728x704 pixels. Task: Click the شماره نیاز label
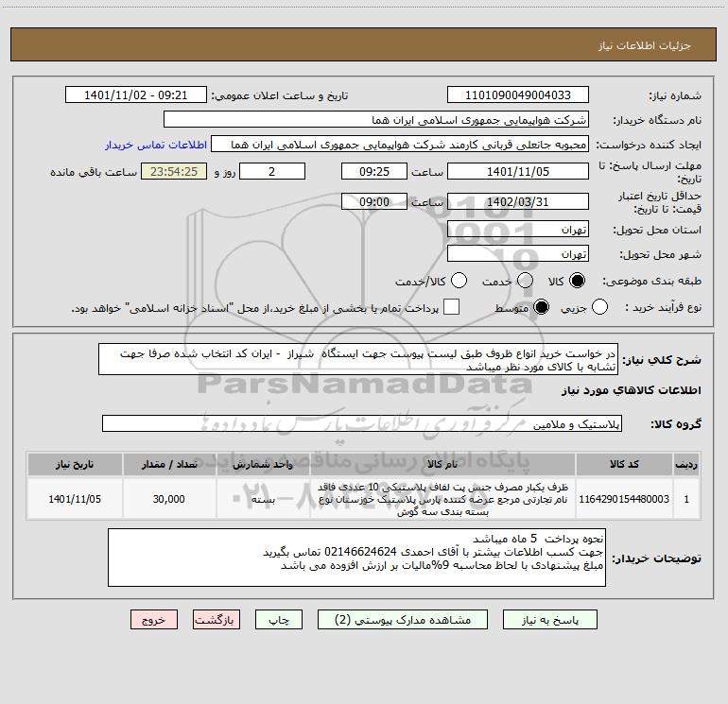[x=675, y=96]
